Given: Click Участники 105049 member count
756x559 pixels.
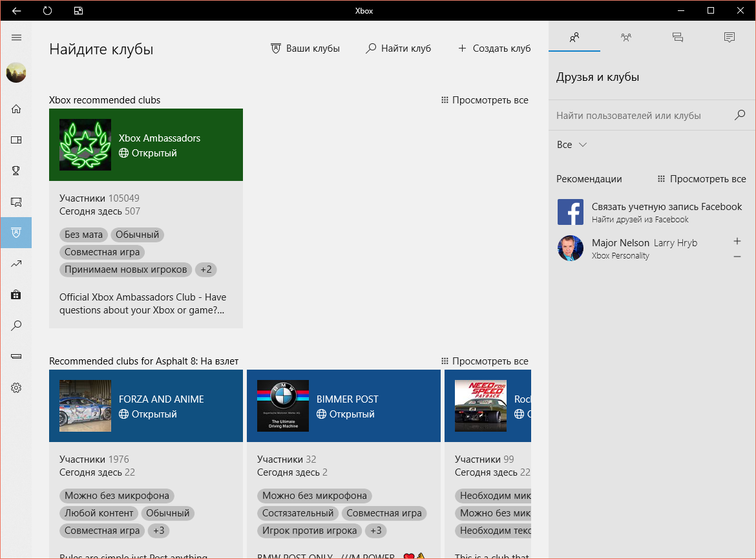Looking at the screenshot, I should point(100,198).
